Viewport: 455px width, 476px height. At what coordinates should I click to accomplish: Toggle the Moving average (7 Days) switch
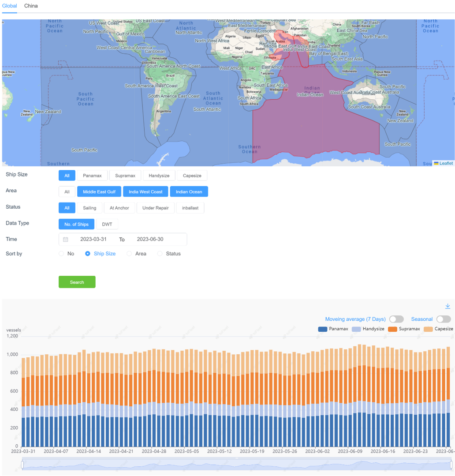[396, 319]
